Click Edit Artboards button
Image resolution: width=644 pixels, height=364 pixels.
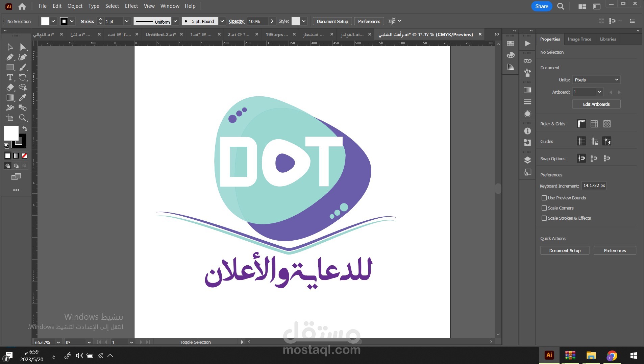[596, 104]
